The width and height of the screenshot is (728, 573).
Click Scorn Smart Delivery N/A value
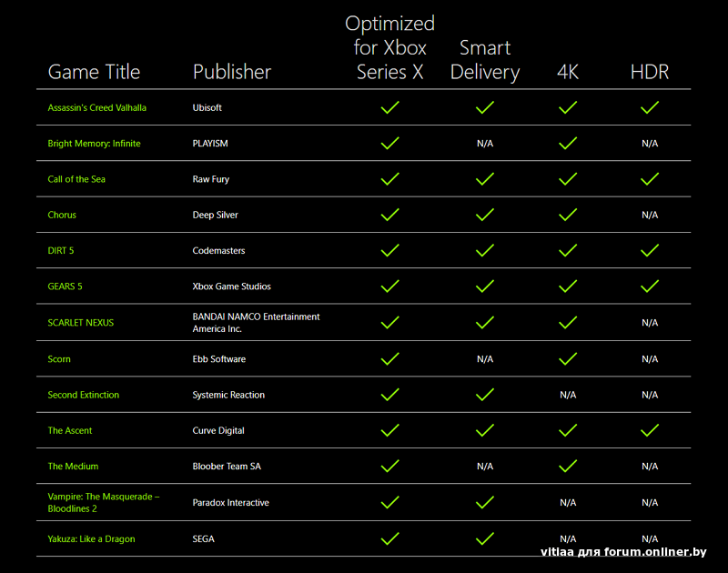coord(485,359)
